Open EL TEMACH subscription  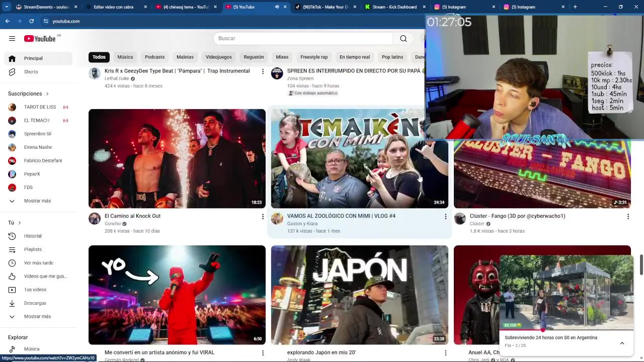38,121
